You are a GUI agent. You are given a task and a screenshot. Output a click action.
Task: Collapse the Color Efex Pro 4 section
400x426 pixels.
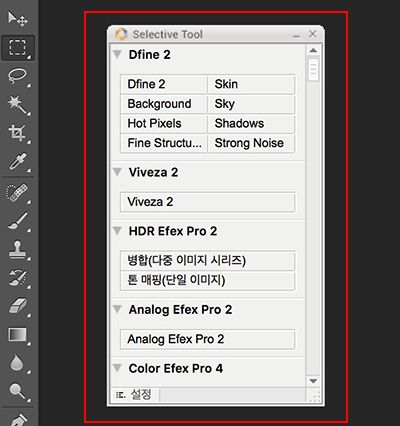click(x=117, y=368)
